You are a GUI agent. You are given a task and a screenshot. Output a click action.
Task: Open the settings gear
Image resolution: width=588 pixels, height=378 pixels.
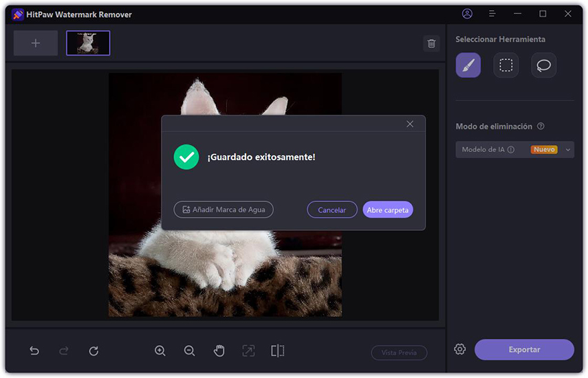460,349
